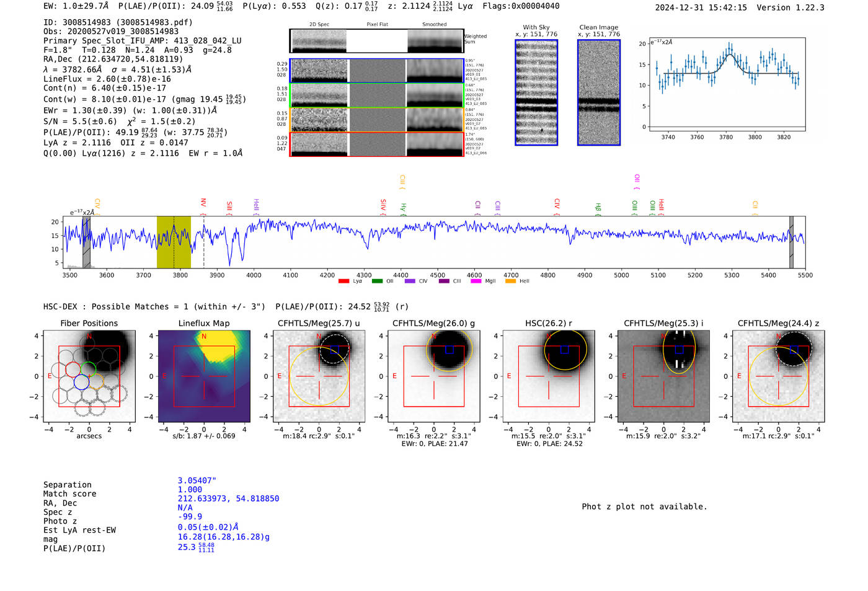Click the EWr: 0, PLAE: 21.47 caption
Viewport: 868px width, 591px height.
[434, 444]
